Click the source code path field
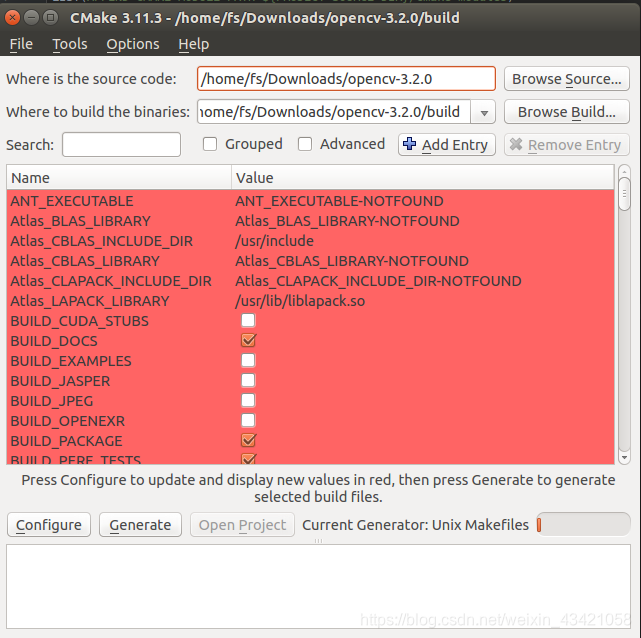The height and width of the screenshot is (638, 641). point(346,78)
